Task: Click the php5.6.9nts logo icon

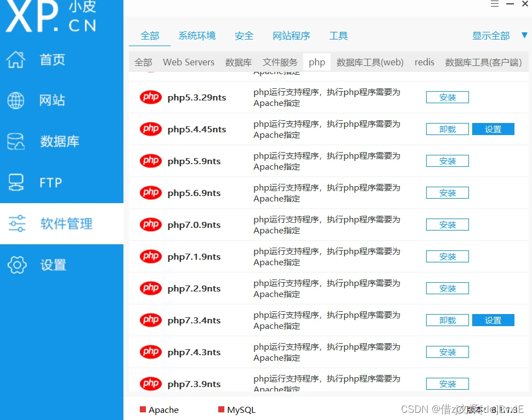Action: pyautogui.click(x=151, y=193)
